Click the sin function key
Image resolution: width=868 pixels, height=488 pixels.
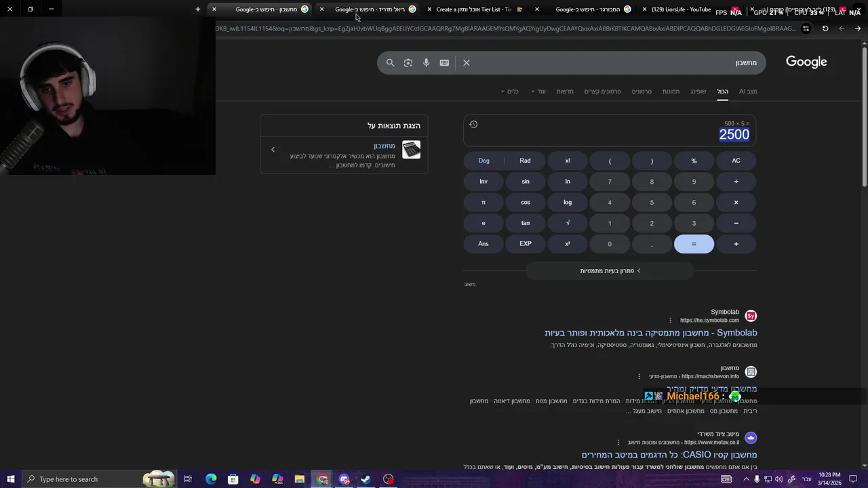point(525,182)
